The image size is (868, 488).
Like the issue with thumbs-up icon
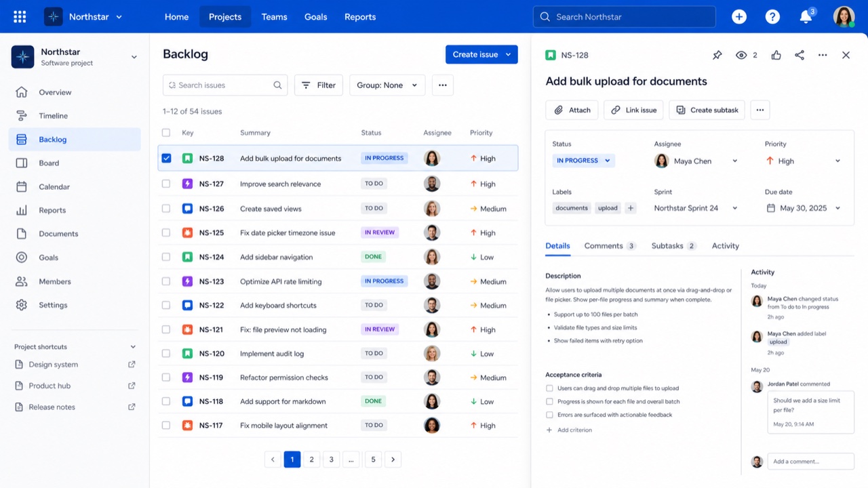point(776,55)
